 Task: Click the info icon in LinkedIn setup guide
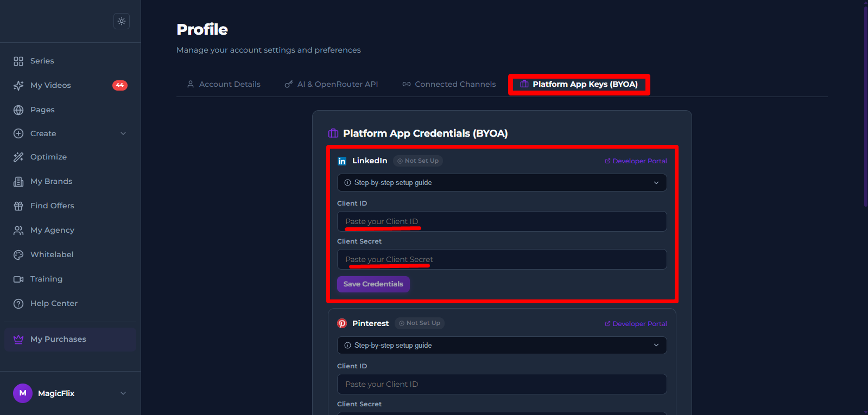(347, 183)
